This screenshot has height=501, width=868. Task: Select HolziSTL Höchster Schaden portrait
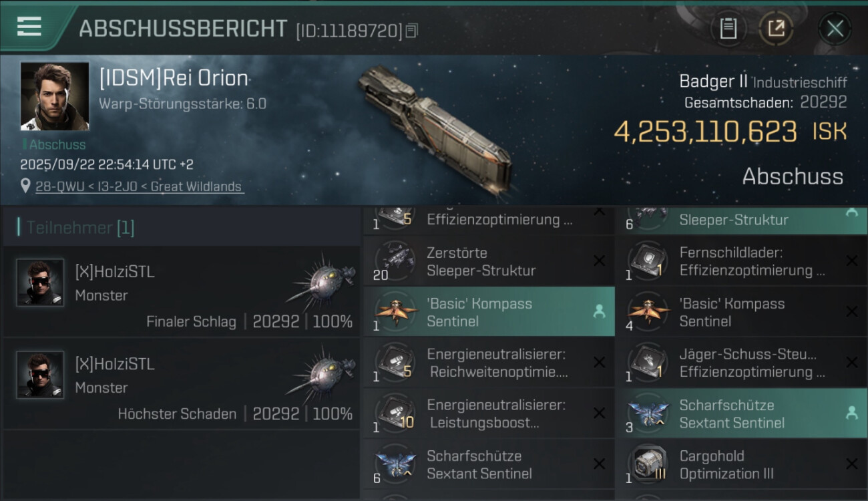40,375
